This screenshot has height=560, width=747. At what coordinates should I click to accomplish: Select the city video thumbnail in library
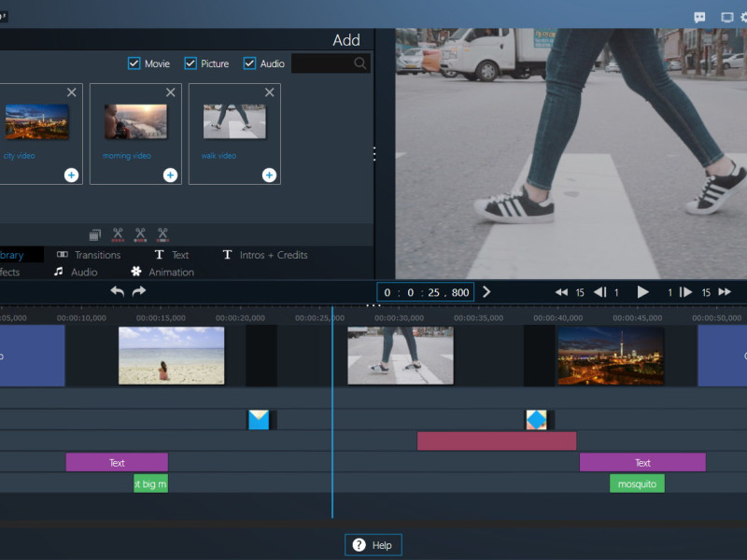36,122
